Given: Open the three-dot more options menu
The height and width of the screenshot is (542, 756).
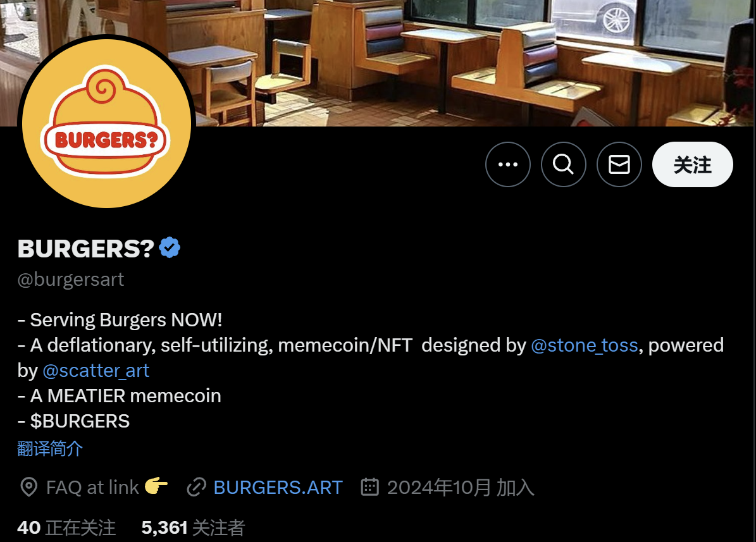Looking at the screenshot, I should pos(508,164).
